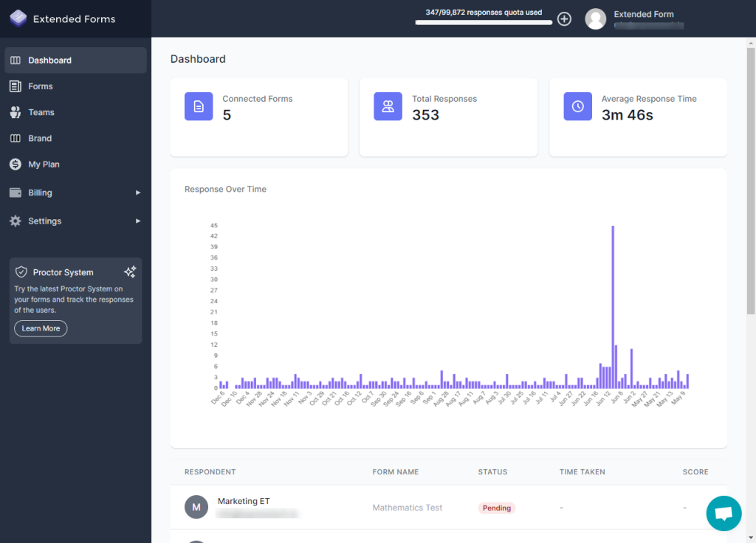Screen dimensions: 756x543
Task: Open the Teams sidebar item
Action: click(41, 112)
